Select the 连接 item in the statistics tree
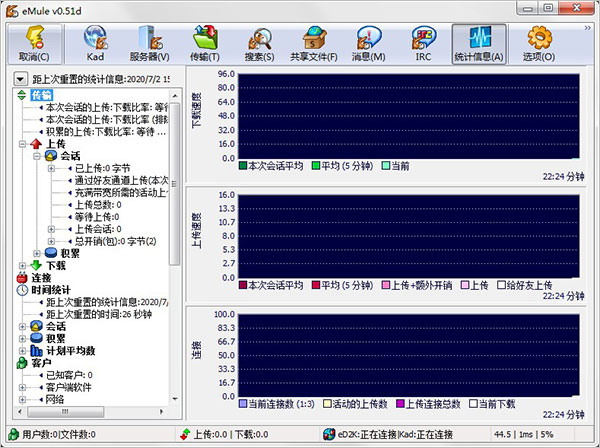The width and height of the screenshot is (600, 448). coord(41,277)
